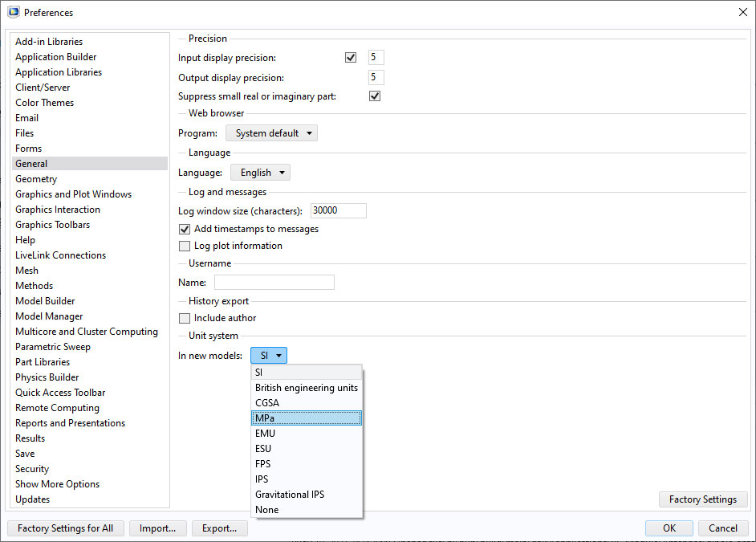Select CGSA in the unit list
The width and height of the screenshot is (756, 542).
pyautogui.click(x=306, y=403)
